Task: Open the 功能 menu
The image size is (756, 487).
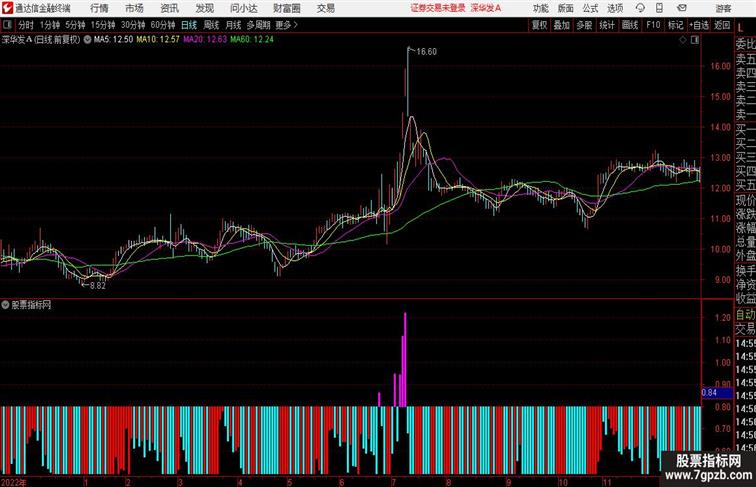Action: pos(541,8)
